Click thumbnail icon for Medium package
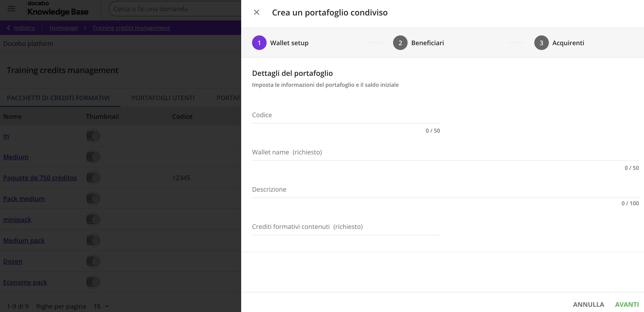The width and height of the screenshot is (644, 312). pos(93,157)
